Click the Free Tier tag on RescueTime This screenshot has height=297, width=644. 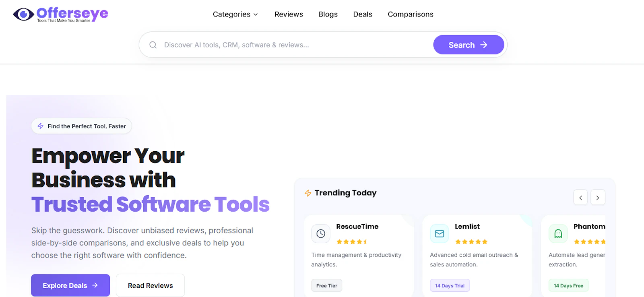[x=326, y=286]
